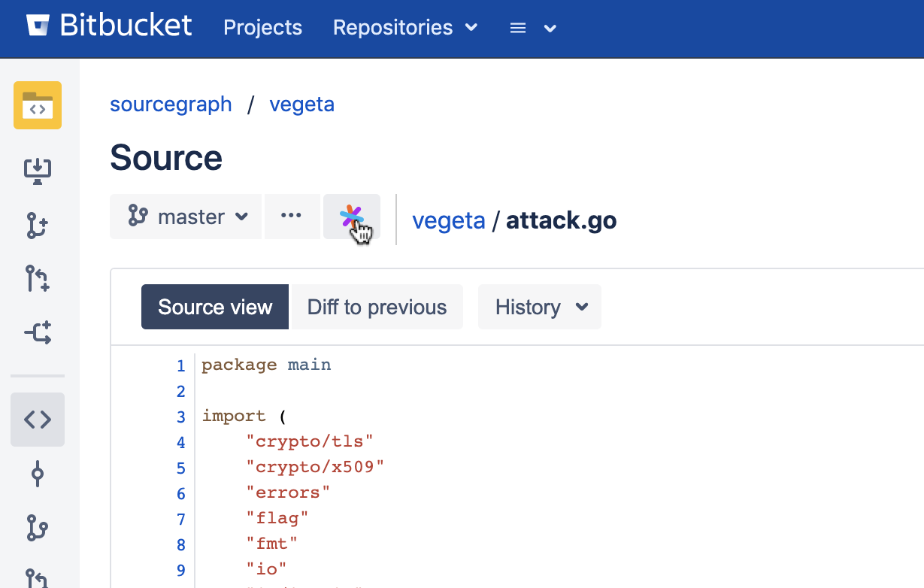Open the Branches icon in sidebar
Viewport: 924px width, 588px height.
tap(38, 527)
